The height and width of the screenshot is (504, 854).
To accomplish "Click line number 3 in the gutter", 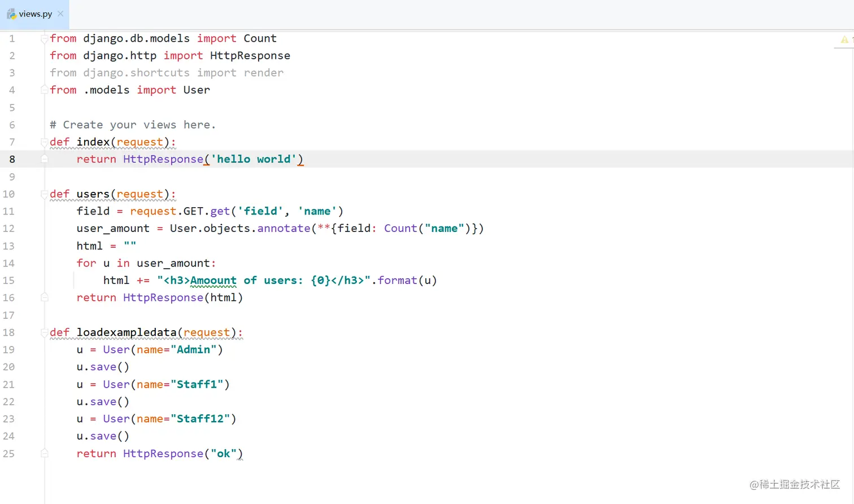I will point(12,73).
